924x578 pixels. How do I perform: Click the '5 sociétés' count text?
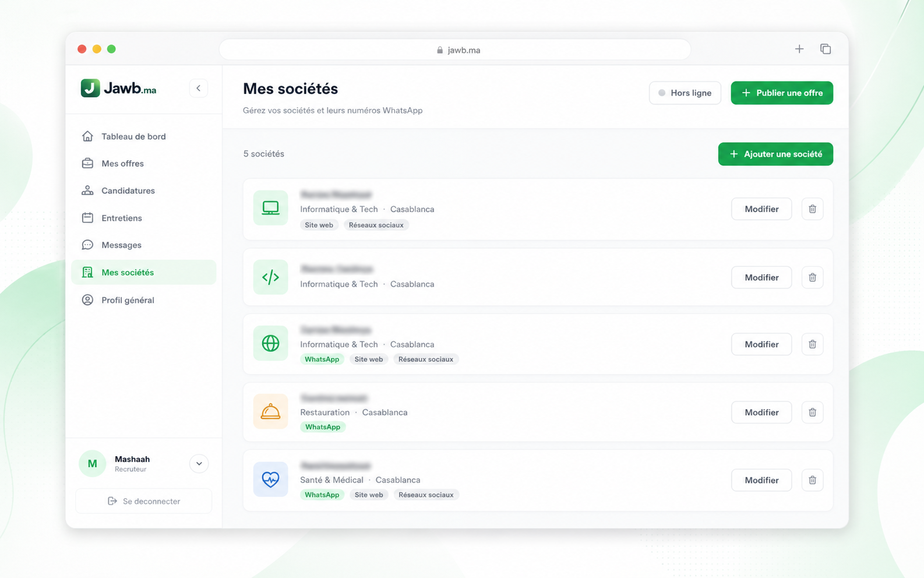pos(264,154)
